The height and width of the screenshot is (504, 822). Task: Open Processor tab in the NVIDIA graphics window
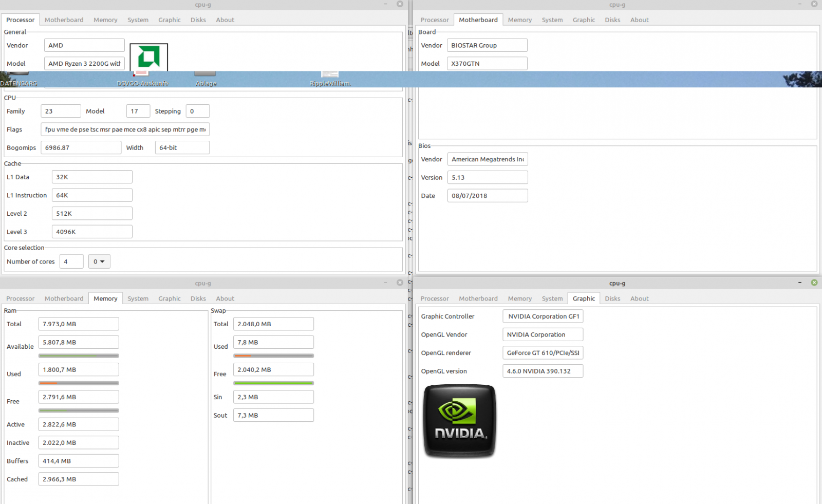(x=434, y=298)
